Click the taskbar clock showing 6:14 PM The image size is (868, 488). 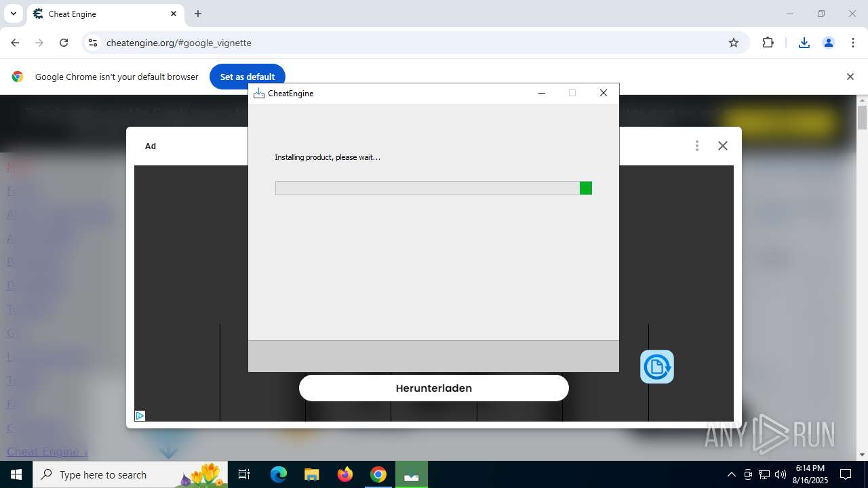click(x=811, y=474)
